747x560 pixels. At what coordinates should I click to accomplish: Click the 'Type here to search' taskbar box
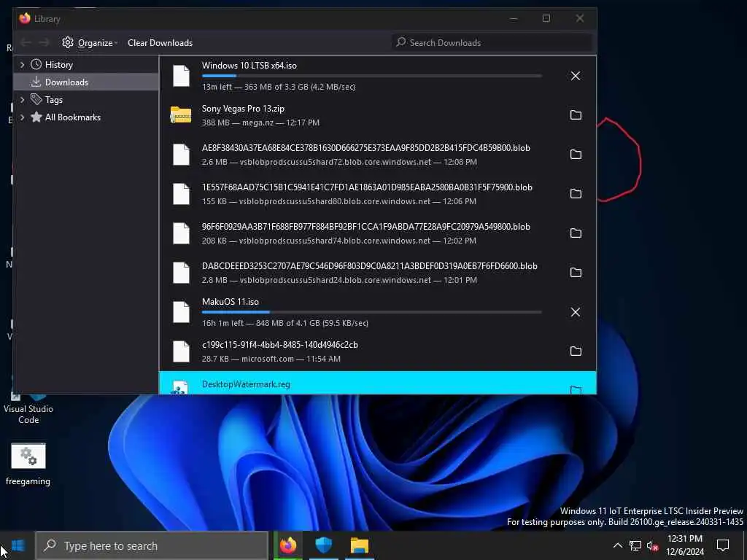152,545
